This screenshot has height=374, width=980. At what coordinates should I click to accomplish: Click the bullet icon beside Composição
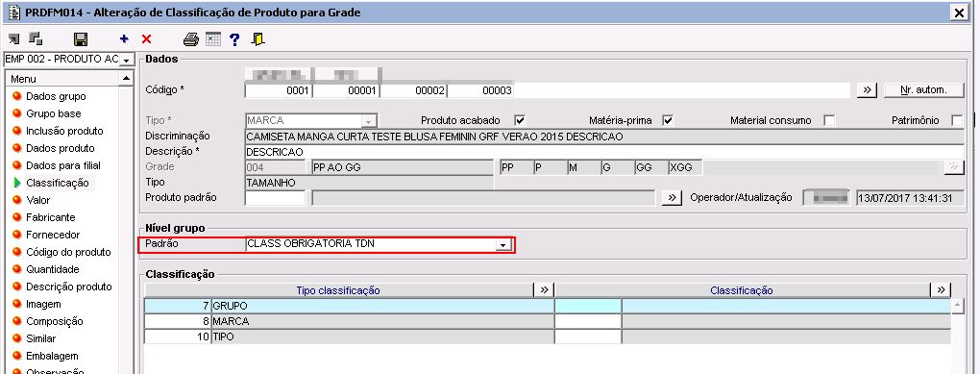17,321
